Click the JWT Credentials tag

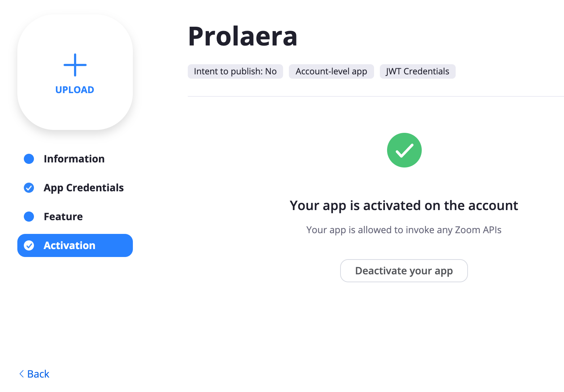(x=417, y=71)
